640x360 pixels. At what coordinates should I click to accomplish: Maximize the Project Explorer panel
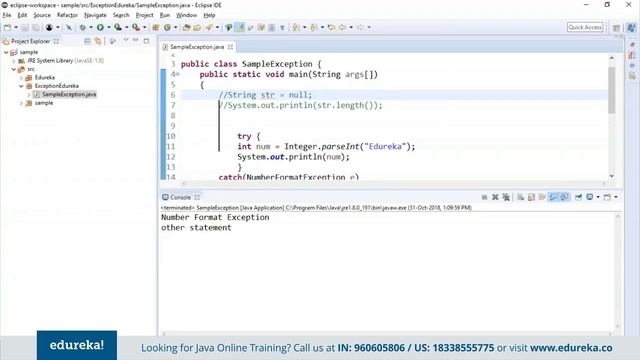click(x=146, y=41)
